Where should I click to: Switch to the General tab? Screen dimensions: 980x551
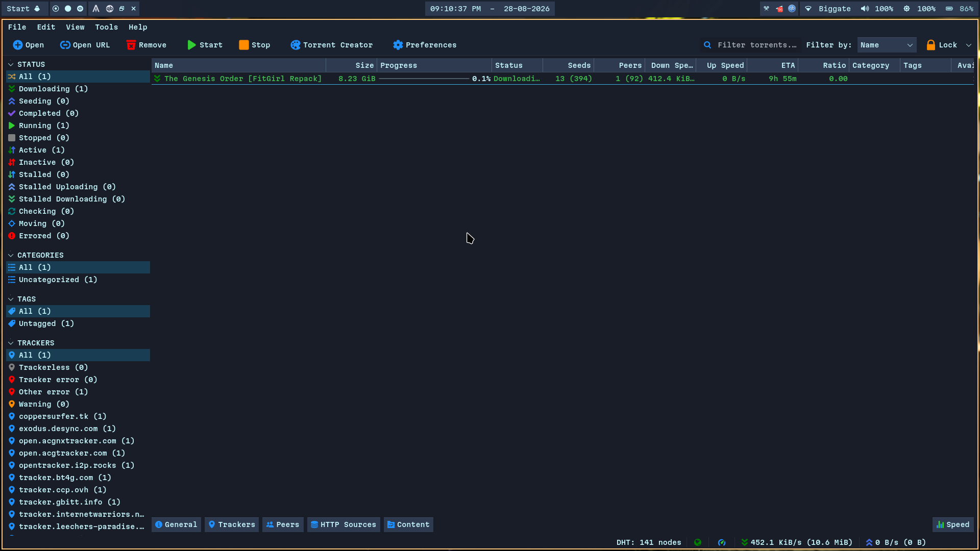[x=176, y=524]
